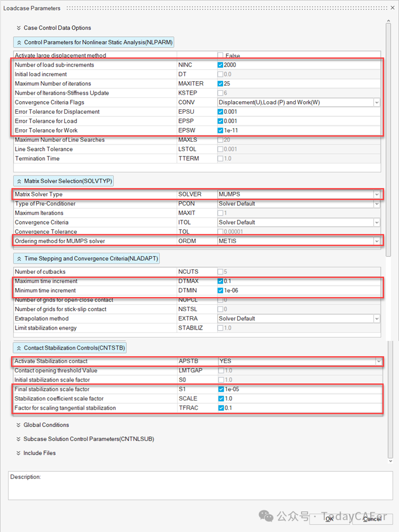Open the ORDM METIS ordering method dropdown
The height and width of the screenshot is (532, 399).
click(298, 241)
